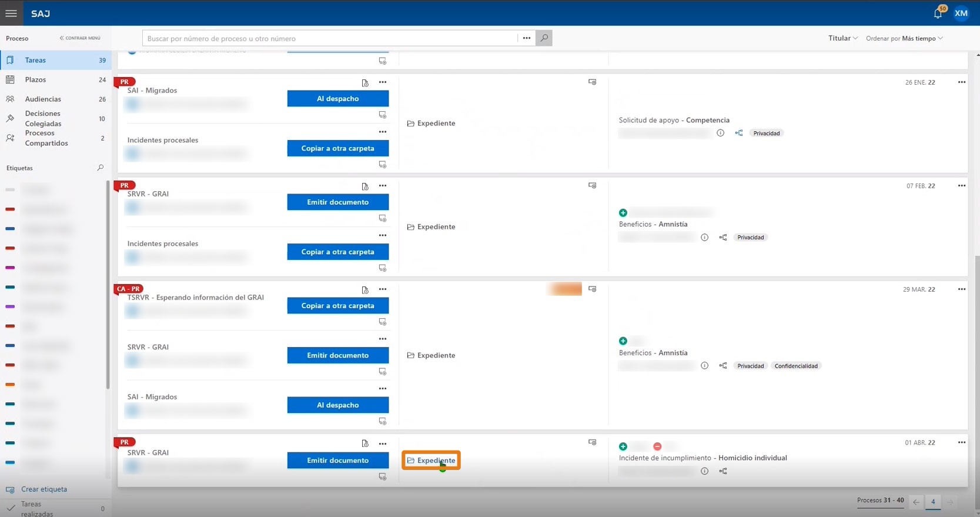The height and width of the screenshot is (517, 980).
Task: Click Crear etiqueta in sidebar
Action: (x=44, y=489)
